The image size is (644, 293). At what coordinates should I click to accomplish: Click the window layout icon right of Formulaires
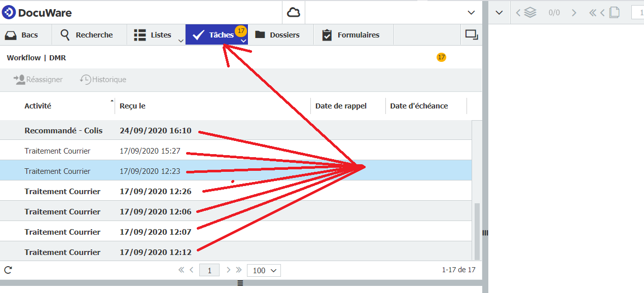pos(472,35)
